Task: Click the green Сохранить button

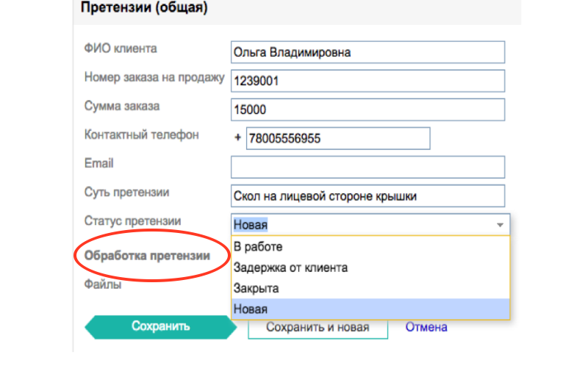Action: [161, 327]
